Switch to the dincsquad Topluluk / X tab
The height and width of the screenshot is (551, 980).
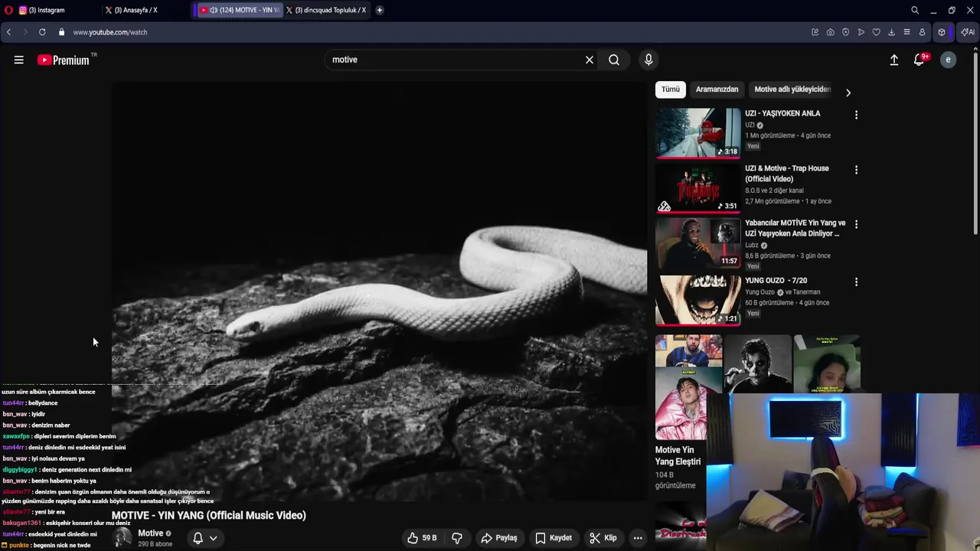(329, 10)
